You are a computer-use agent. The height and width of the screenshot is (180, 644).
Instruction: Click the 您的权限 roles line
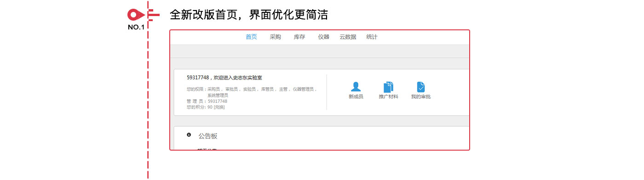click(252, 89)
